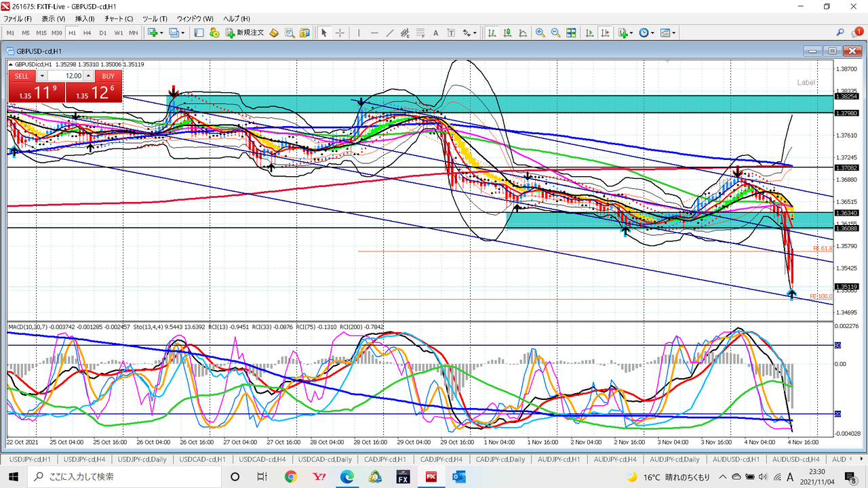
Task: Expand the indicators list dropdown
Action: point(632,33)
